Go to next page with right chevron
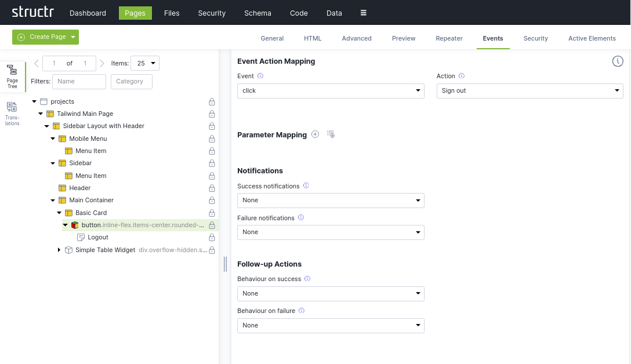631x364 pixels. click(102, 63)
